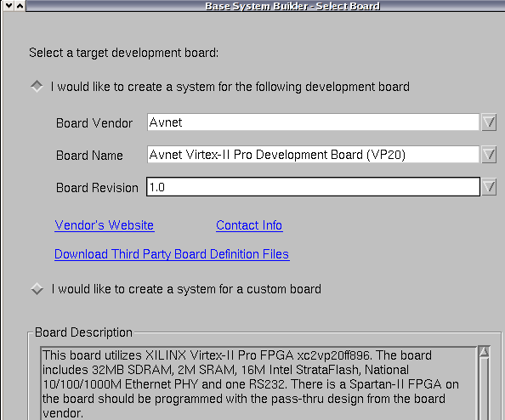
Task: Choose the custom board radio option
Action: click(37, 288)
